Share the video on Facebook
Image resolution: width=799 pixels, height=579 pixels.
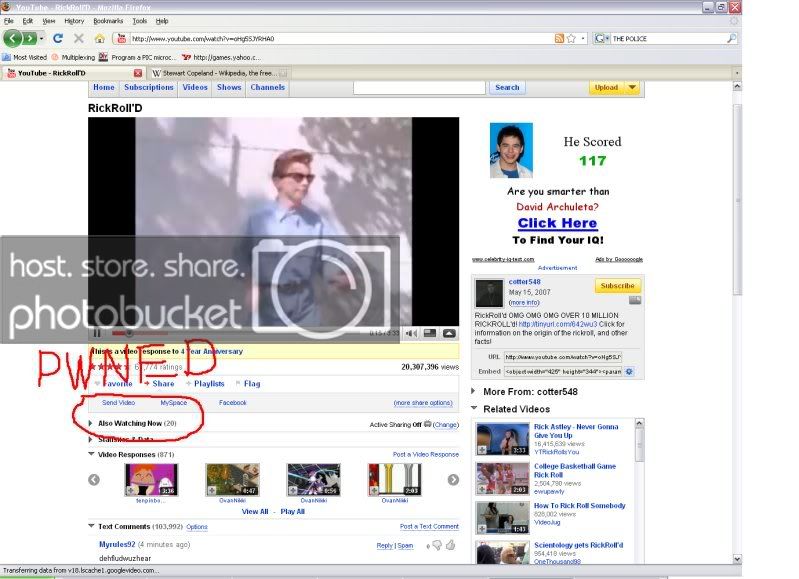click(232, 403)
